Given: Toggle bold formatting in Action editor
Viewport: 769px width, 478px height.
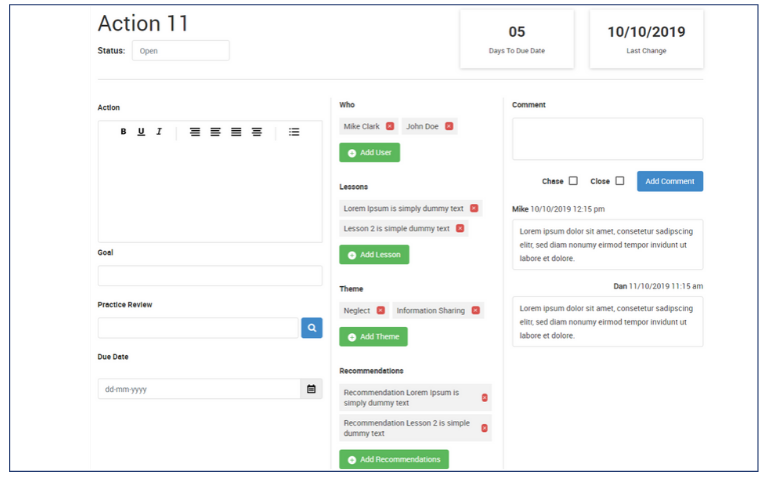Looking at the screenshot, I should coord(123,131).
